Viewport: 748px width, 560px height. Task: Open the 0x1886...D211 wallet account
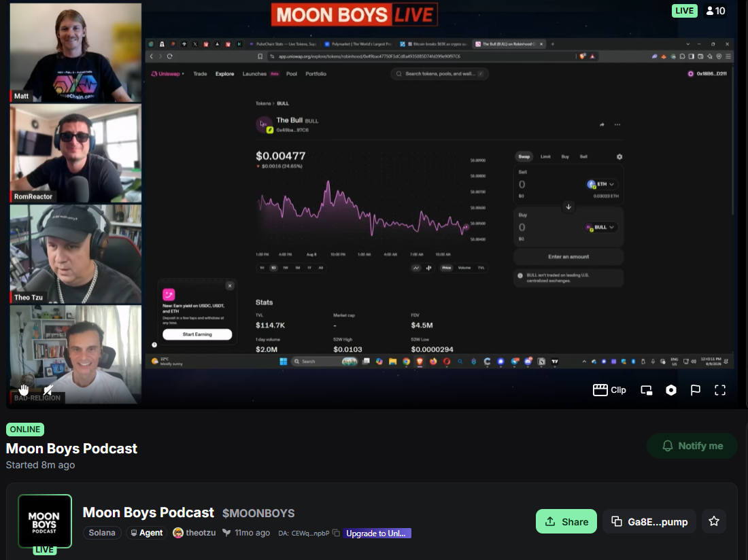707,74
